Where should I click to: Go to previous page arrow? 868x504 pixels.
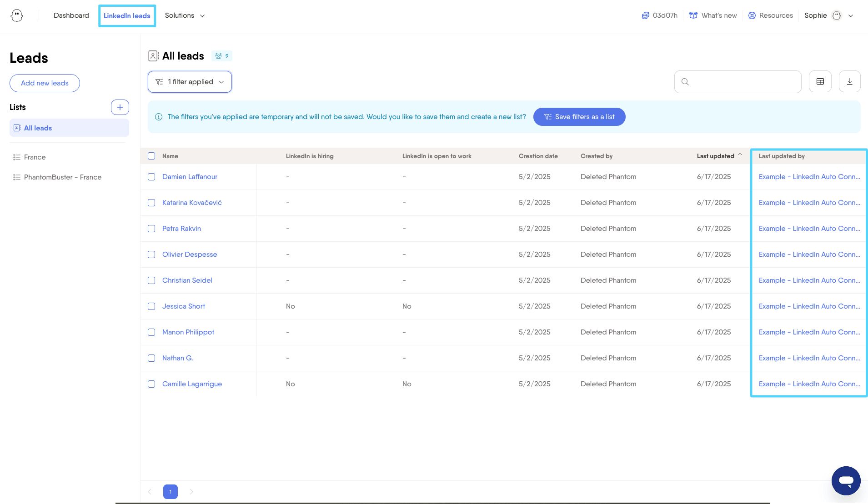(150, 492)
